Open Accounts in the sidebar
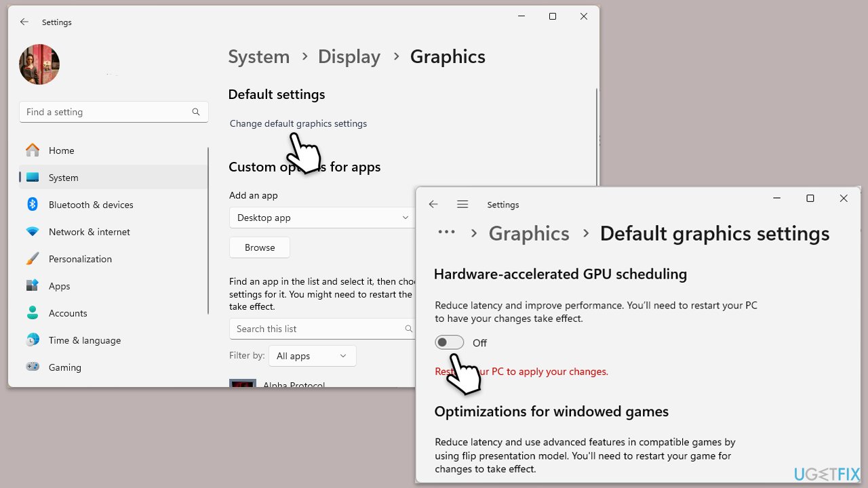The image size is (868, 488). click(x=114, y=313)
